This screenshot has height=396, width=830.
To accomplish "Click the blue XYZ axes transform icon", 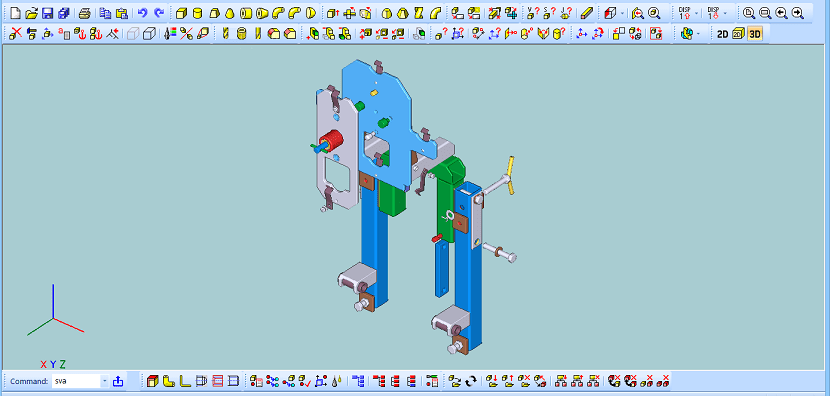I will [582, 34].
